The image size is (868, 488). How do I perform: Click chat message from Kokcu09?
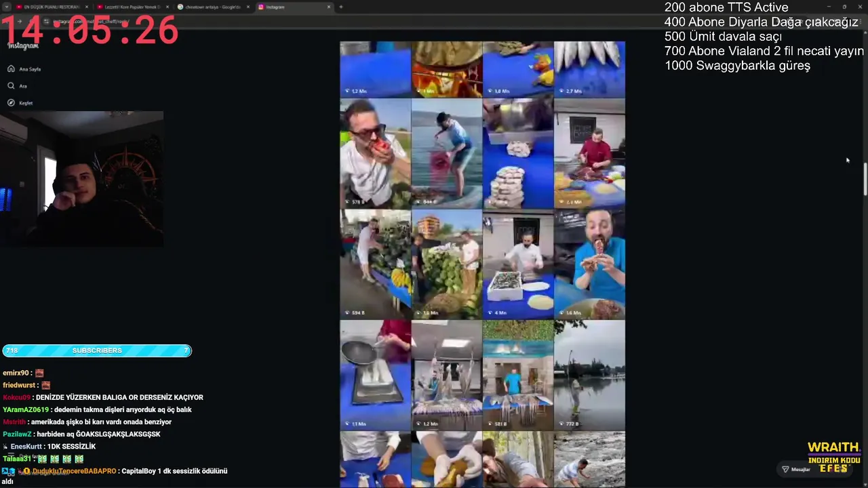[x=103, y=397]
